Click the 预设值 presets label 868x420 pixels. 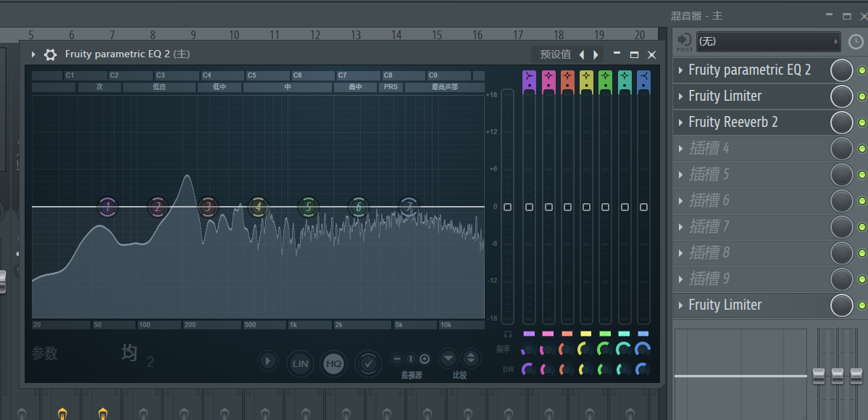[555, 54]
